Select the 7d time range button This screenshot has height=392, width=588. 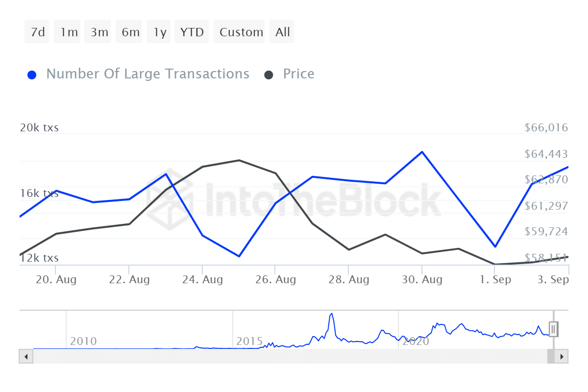pyautogui.click(x=37, y=32)
